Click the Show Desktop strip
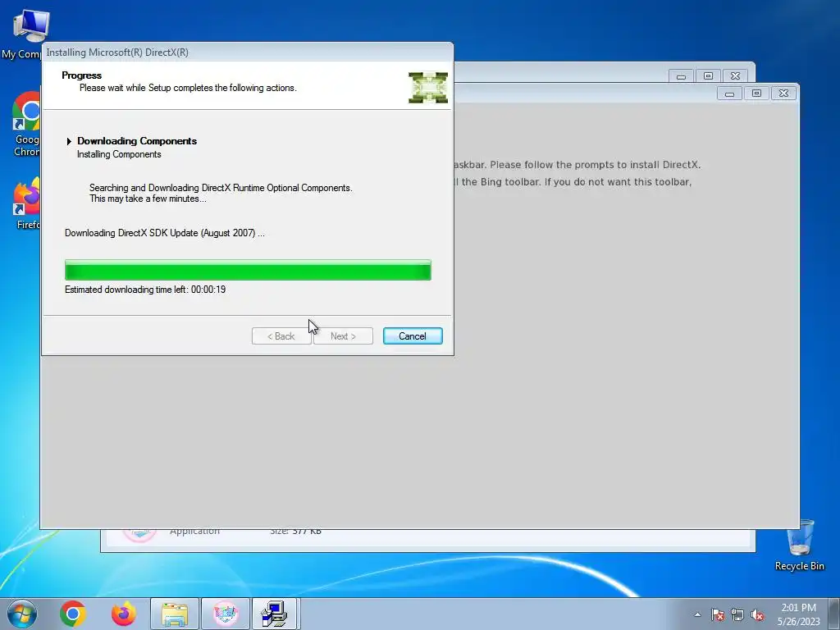 [834, 614]
